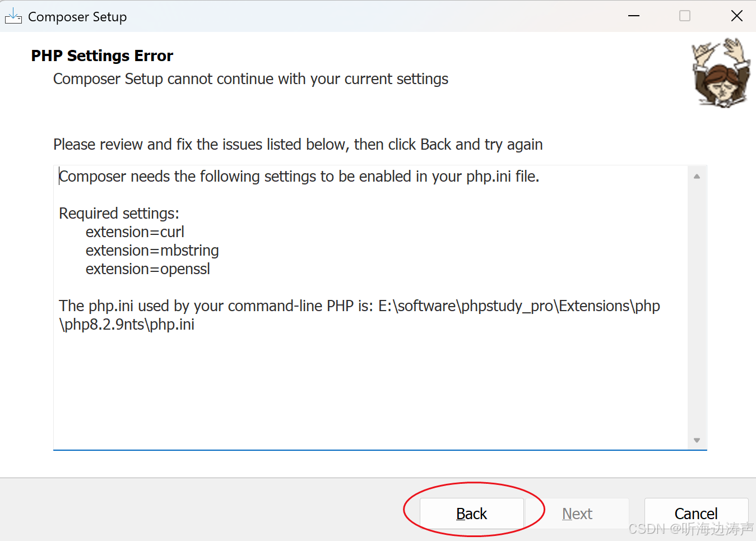756x541 pixels.
Task: Cancel the Composer Setup
Action: coord(696,514)
